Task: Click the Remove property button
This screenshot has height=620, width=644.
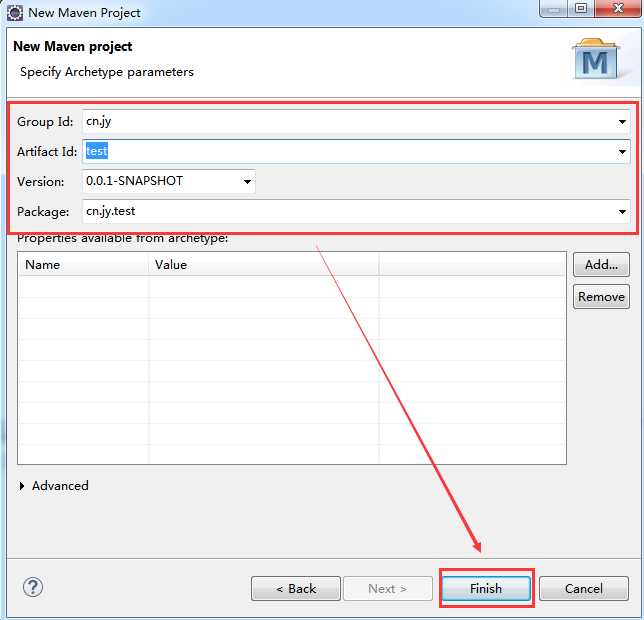Action: tap(601, 296)
